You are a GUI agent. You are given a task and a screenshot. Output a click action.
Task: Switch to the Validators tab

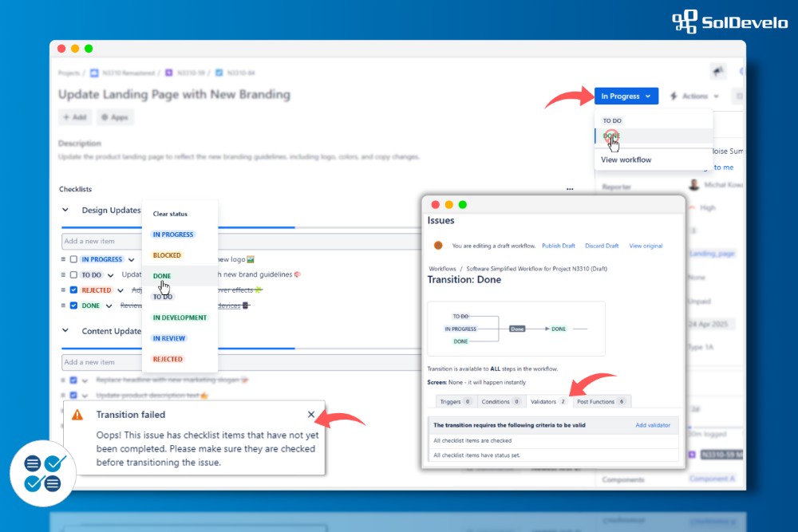547,401
